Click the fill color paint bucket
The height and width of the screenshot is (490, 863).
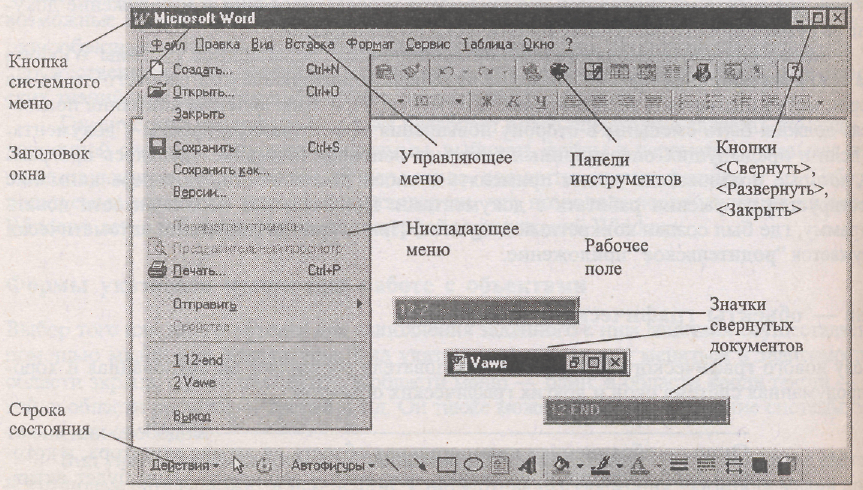[x=562, y=465]
